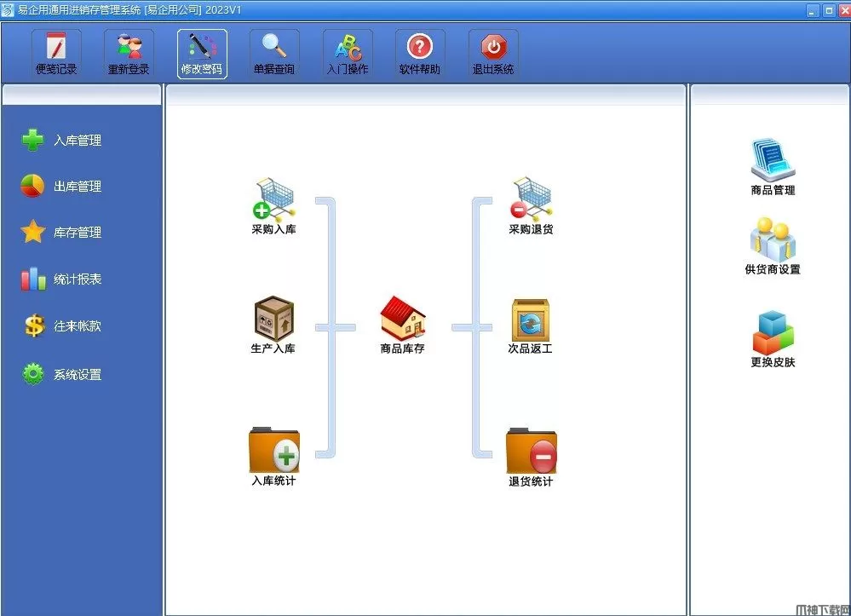Viewport: 851px width, 616px height.
Task: Select 入库管理 in the left sidebar
Action: (x=61, y=140)
